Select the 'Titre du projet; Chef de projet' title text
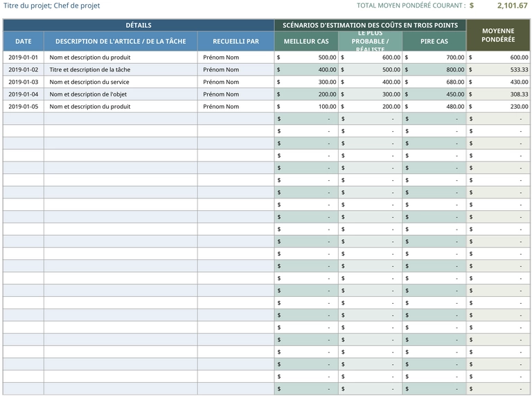This screenshot has height=396, width=532. click(51, 6)
